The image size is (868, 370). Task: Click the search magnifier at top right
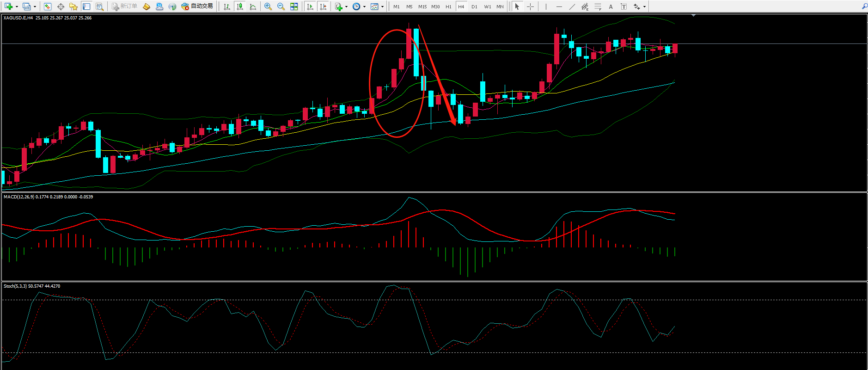point(864,6)
